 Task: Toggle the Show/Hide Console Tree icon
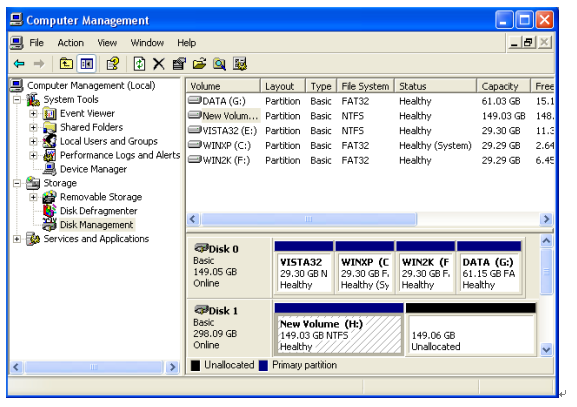tap(87, 64)
